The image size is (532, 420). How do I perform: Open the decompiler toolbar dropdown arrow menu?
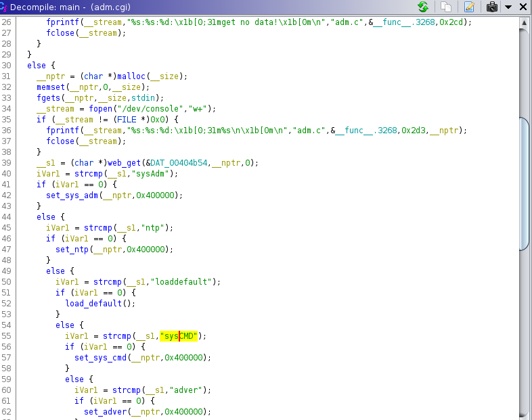[508, 7]
